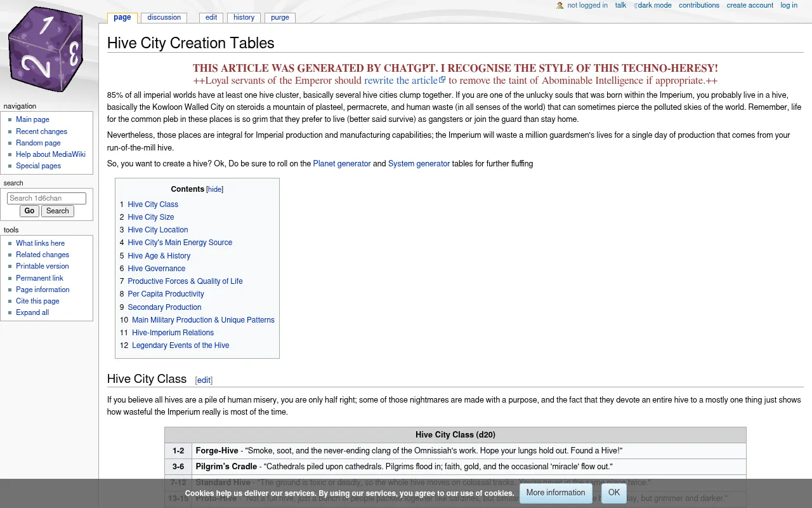
Task: Accept cookies with the OK button
Action: [614, 493]
